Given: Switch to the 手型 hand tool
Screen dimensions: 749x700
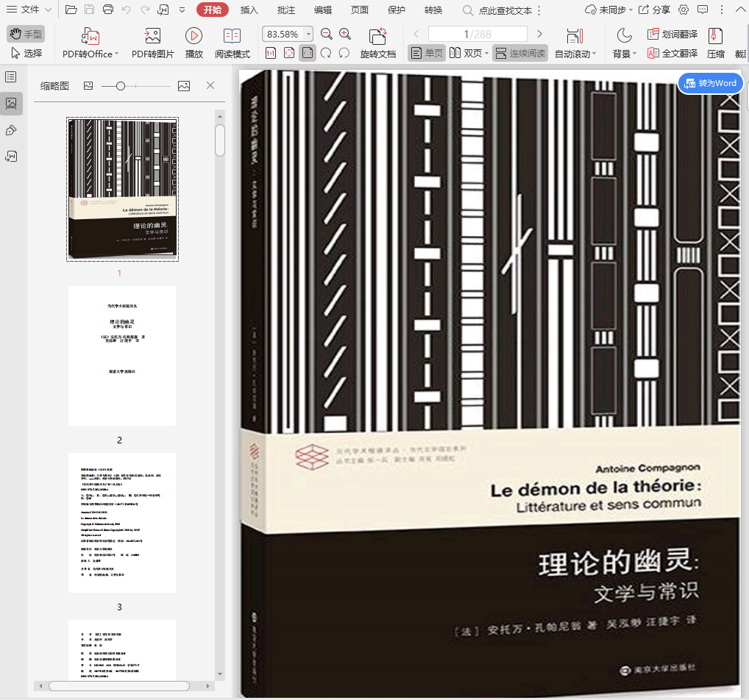Looking at the screenshot, I should pos(26,34).
